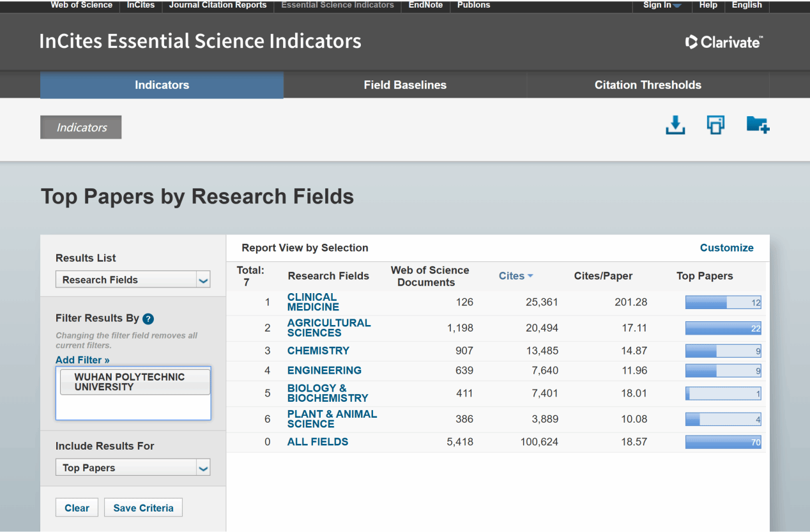Open the CLINICAL MEDICINE research field
Viewport: 810px width, 532px height.
pos(313,302)
